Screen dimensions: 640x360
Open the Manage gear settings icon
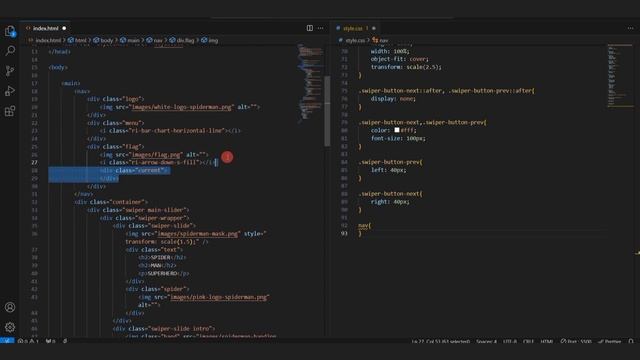[10, 327]
